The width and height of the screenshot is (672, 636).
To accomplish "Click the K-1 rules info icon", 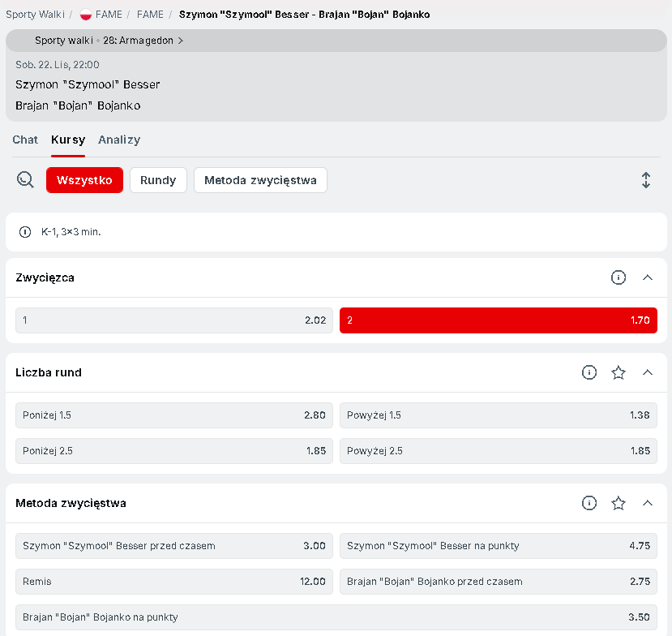I will coord(25,232).
